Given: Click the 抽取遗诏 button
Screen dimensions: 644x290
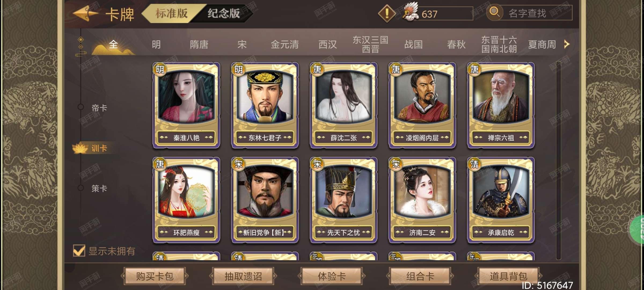Looking at the screenshot, I should [243, 276].
